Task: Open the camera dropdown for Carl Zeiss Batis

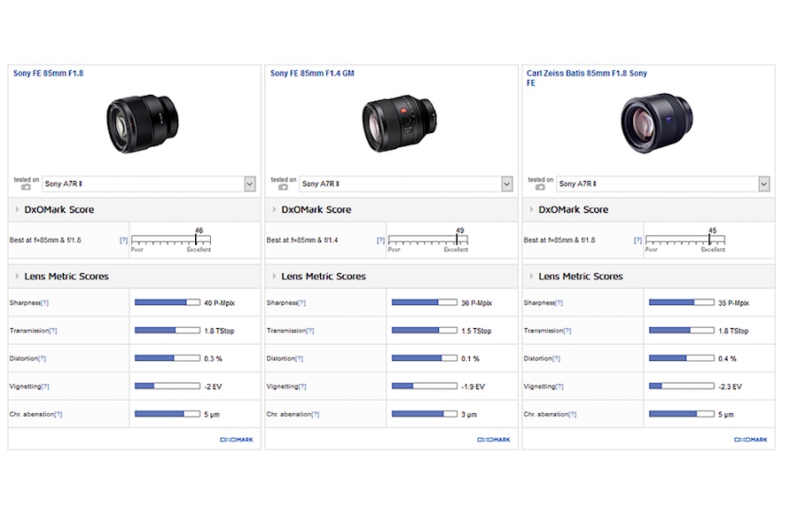Action: coord(763,184)
